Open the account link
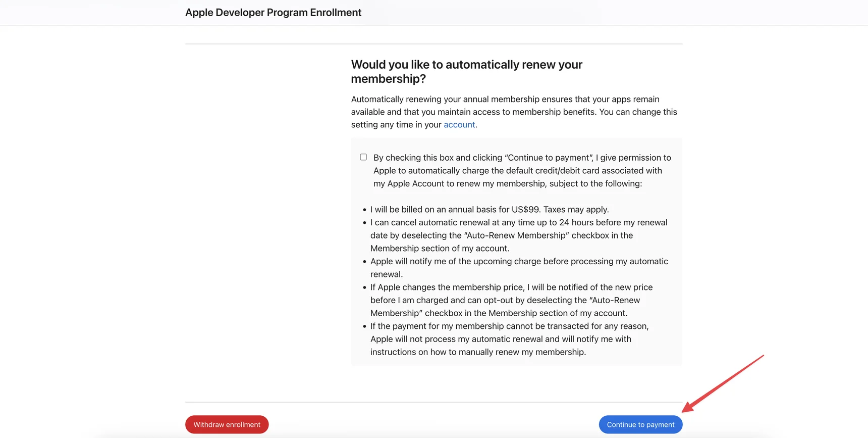Image resolution: width=868 pixels, height=438 pixels. tap(459, 125)
